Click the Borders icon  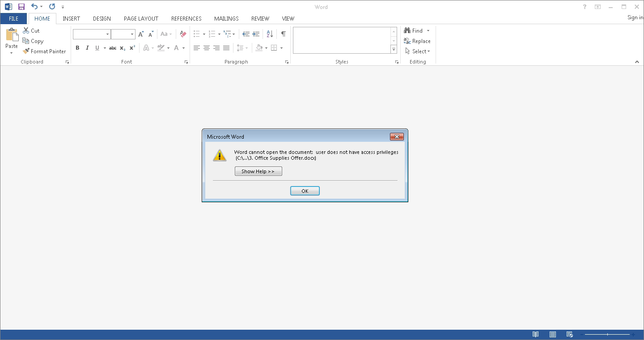pyautogui.click(x=274, y=48)
